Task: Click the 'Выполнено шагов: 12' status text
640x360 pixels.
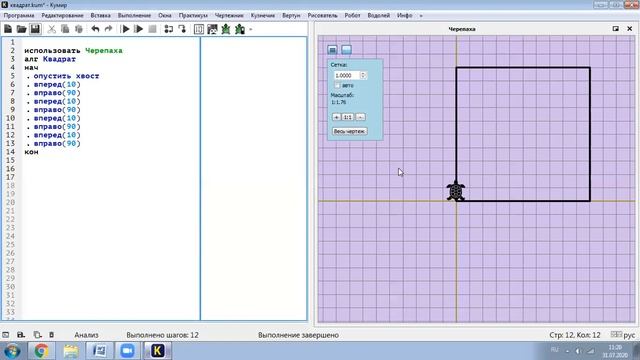Action: (162, 335)
